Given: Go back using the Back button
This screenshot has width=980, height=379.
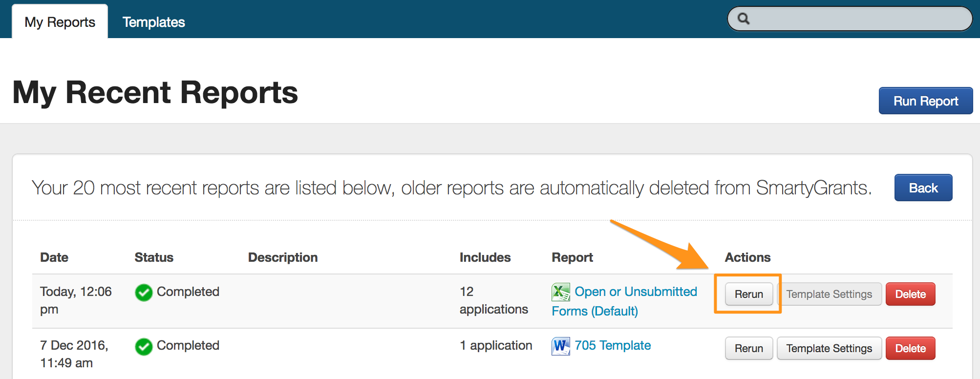Looking at the screenshot, I should pos(923,188).
